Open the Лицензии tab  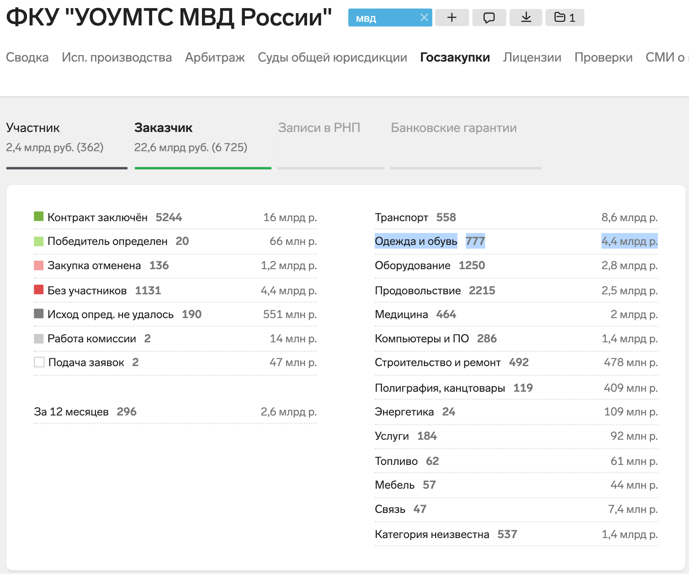pyautogui.click(x=532, y=58)
